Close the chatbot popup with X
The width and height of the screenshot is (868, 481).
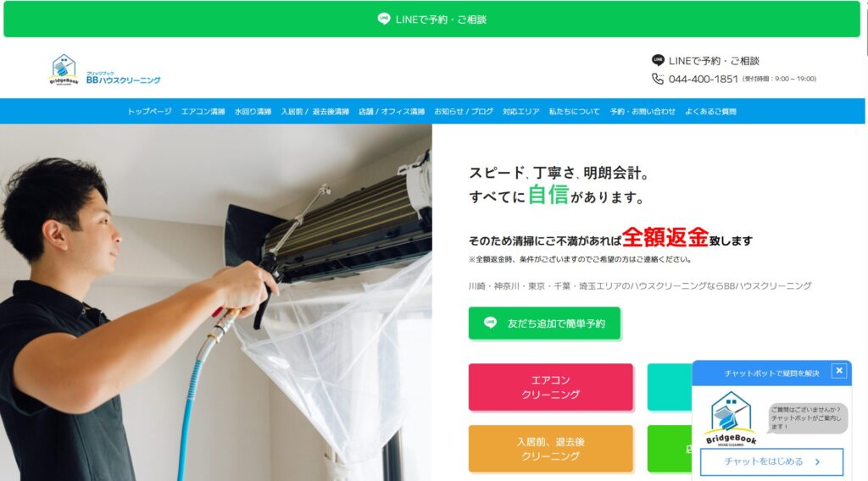[838, 370]
